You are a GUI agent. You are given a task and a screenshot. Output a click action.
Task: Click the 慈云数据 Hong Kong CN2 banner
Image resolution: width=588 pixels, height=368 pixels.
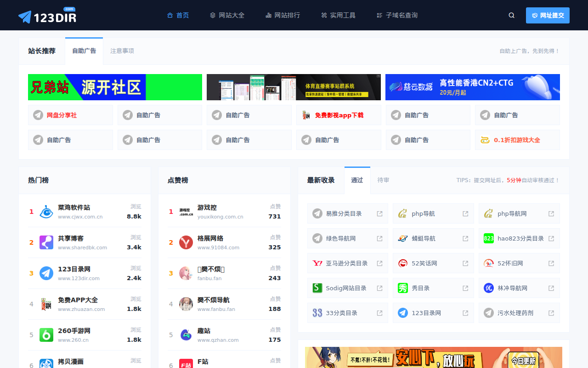(x=472, y=87)
